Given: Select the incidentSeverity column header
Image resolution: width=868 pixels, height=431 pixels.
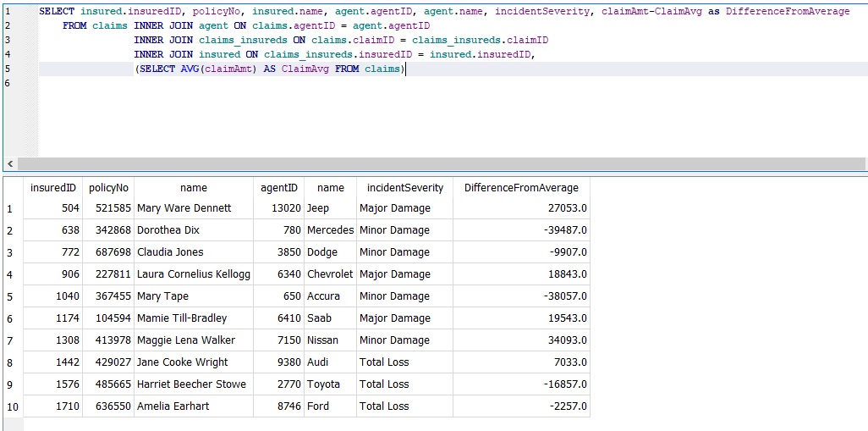Looking at the screenshot, I should tap(405, 188).
